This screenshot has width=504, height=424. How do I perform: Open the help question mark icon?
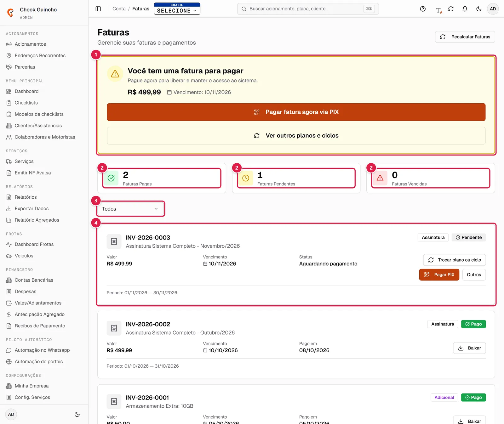423,9
